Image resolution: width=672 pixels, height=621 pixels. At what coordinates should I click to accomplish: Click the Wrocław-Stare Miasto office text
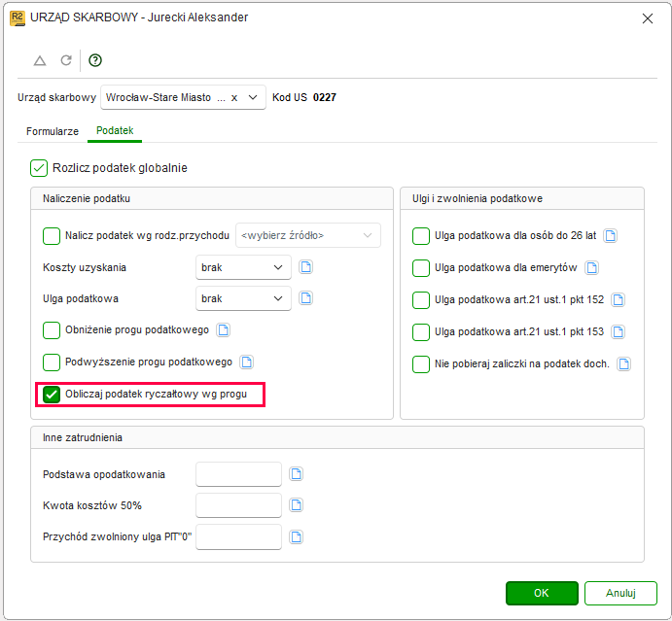pyautogui.click(x=159, y=97)
